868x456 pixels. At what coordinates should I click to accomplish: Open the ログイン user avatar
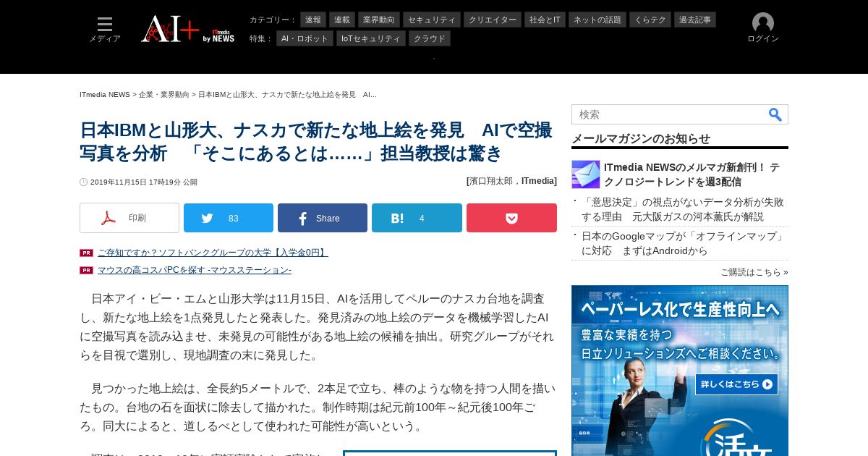(762, 28)
